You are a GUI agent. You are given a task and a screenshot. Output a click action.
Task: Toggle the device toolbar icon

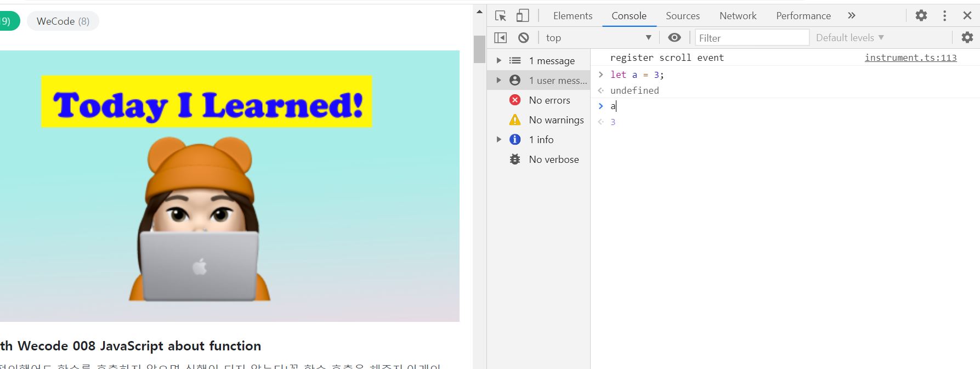click(523, 16)
